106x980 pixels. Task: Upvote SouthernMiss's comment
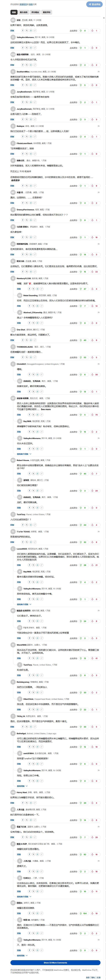(81, 85)
